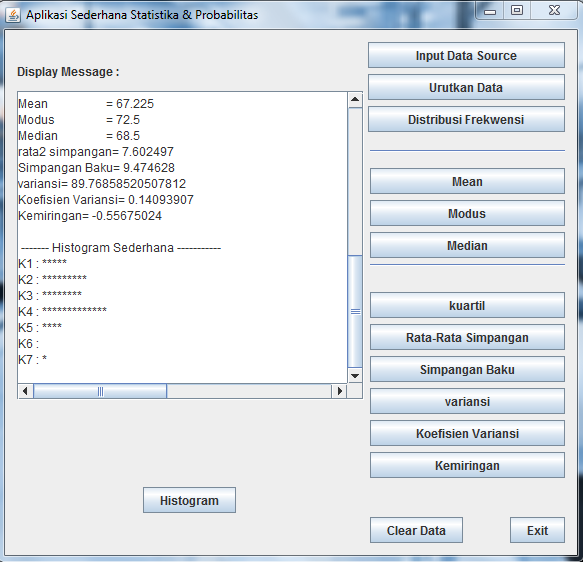Minimize the application window
This screenshot has width=583, height=562.
tap(490, 11)
